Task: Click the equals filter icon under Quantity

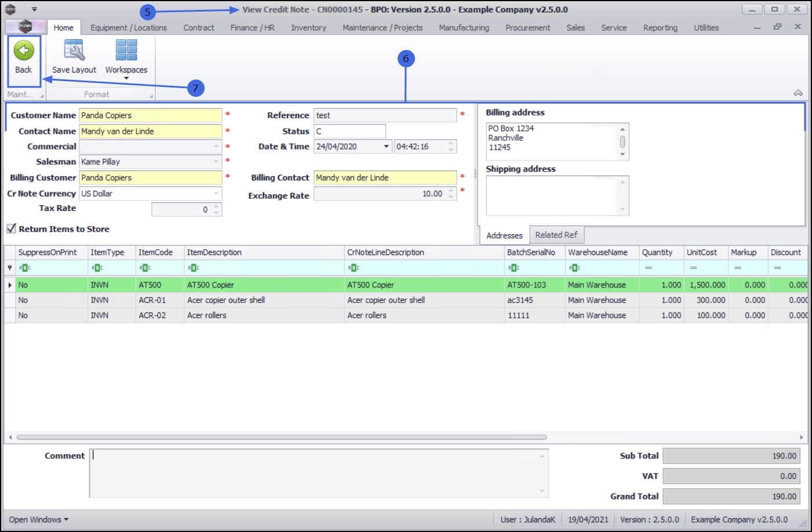Action: click(649, 268)
